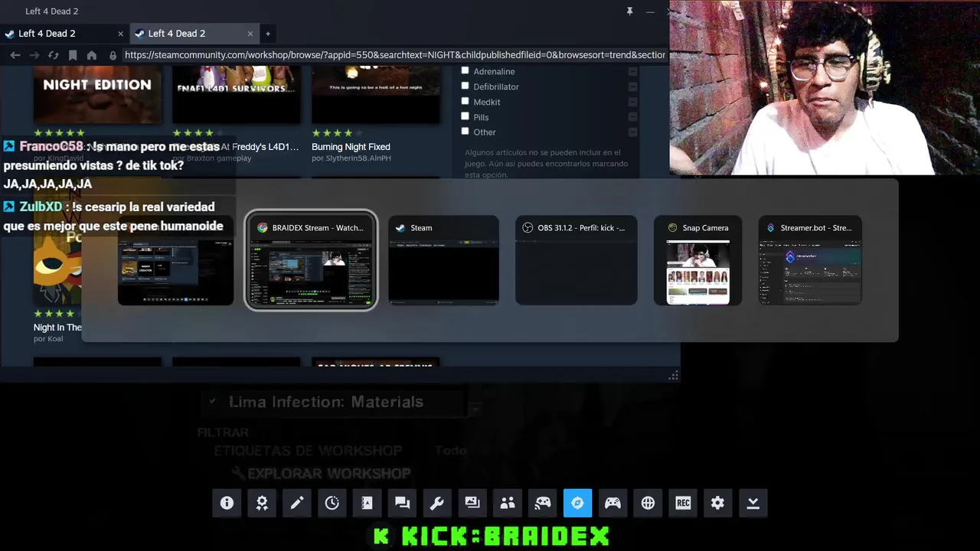980x551 pixels.
Task: Close the first Left 4 Dead 2 tab
Action: pyautogui.click(x=120, y=34)
